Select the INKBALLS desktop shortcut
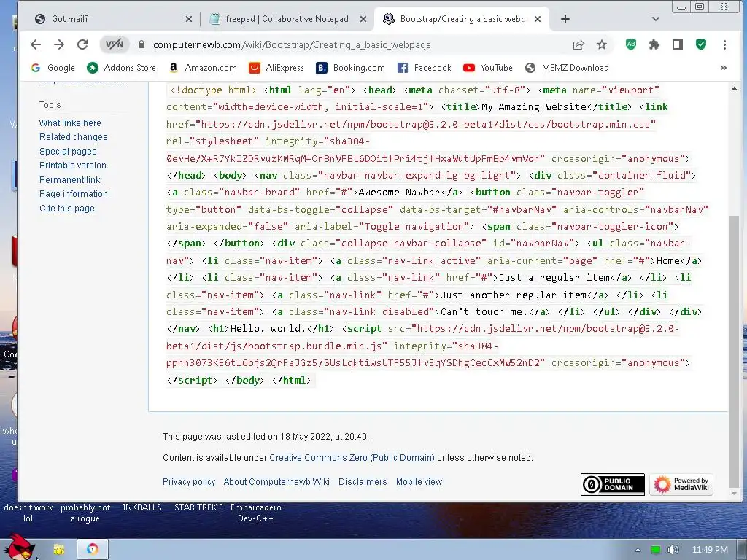The width and height of the screenshot is (747, 560). click(142, 507)
